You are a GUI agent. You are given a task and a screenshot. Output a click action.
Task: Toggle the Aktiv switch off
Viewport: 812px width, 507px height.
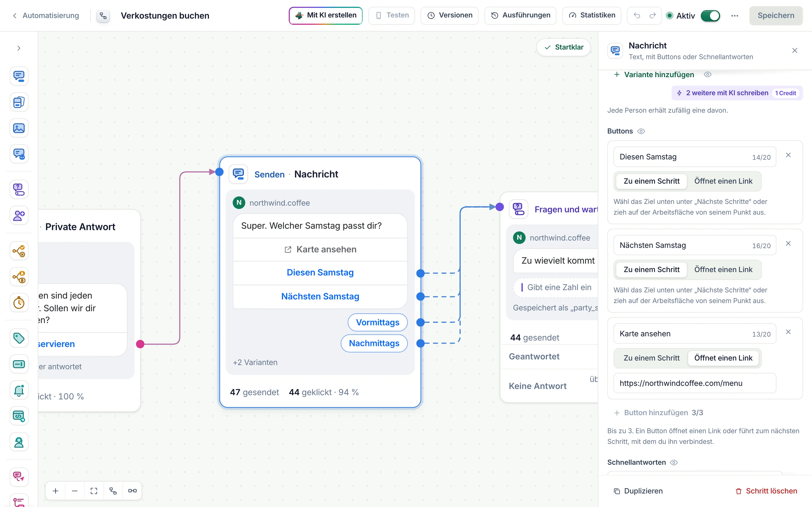pyautogui.click(x=710, y=15)
